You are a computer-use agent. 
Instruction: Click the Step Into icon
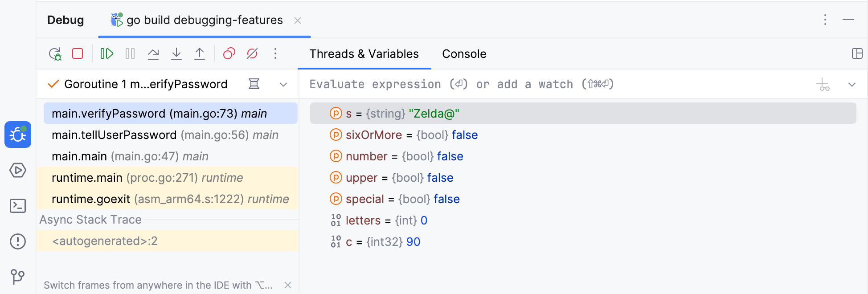(176, 54)
